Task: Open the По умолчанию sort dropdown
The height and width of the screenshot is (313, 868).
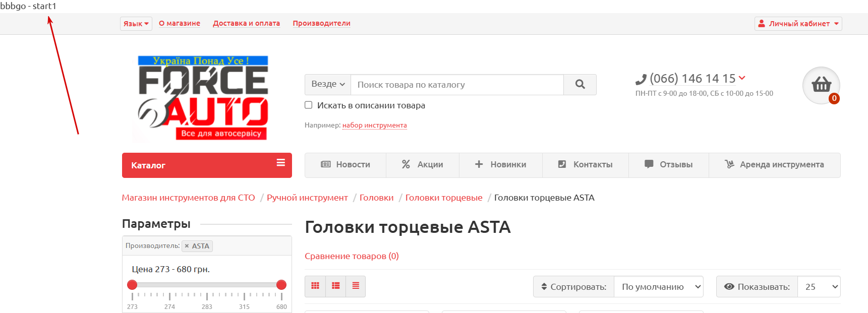Action: coord(658,286)
